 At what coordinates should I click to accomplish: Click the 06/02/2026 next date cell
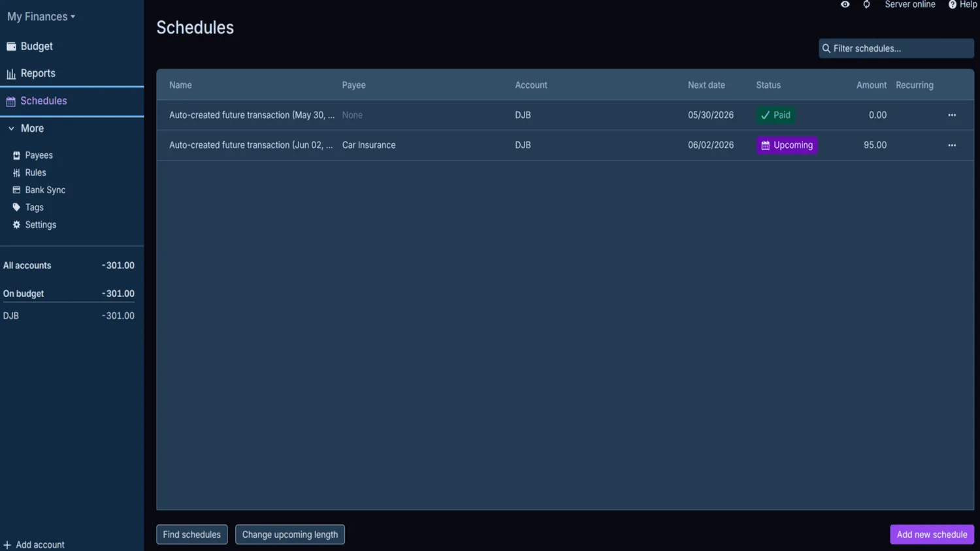(711, 145)
